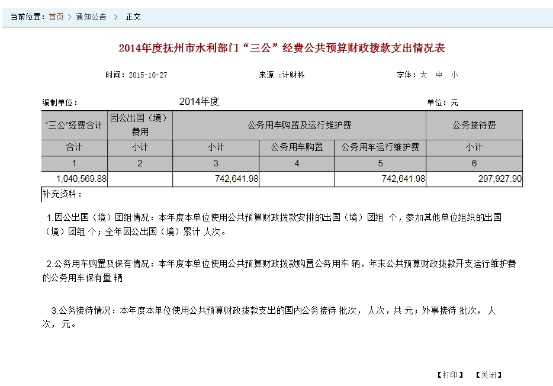
Task: Click the 单位：元 label
Action: pyautogui.click(x=443, y=103)
